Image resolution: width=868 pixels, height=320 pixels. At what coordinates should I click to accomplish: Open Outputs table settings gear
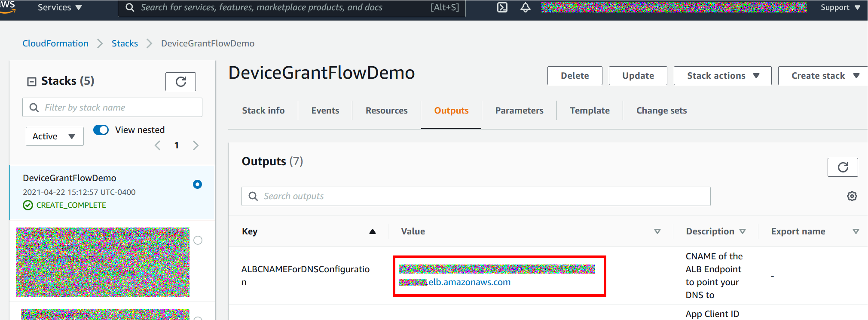[x=852, y=196]
